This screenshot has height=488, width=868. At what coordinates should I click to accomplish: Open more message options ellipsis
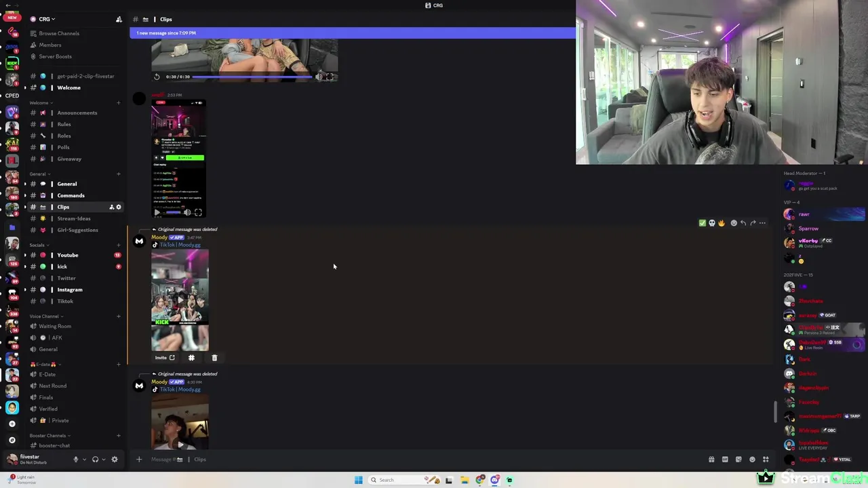(x=762, y=223)
